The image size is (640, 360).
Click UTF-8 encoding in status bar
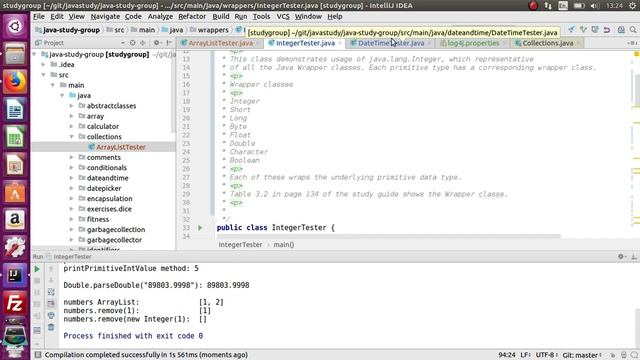coord(546,355)
